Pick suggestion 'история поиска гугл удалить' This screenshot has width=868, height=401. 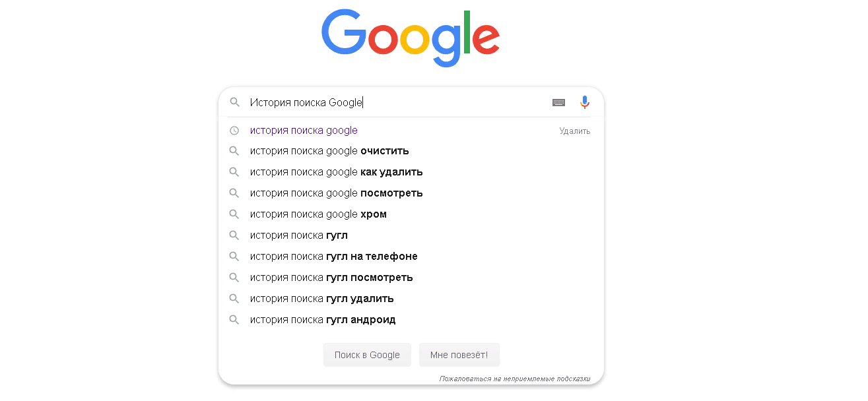point(321,299)
